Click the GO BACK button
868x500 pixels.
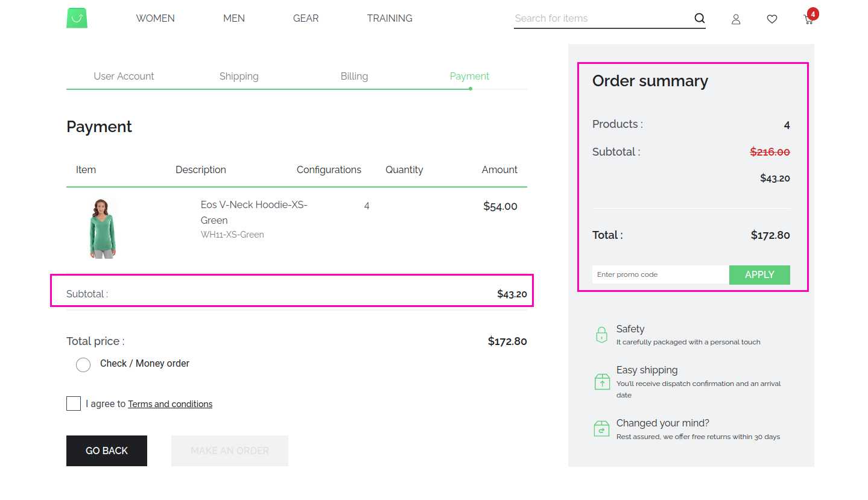[106, 451]
